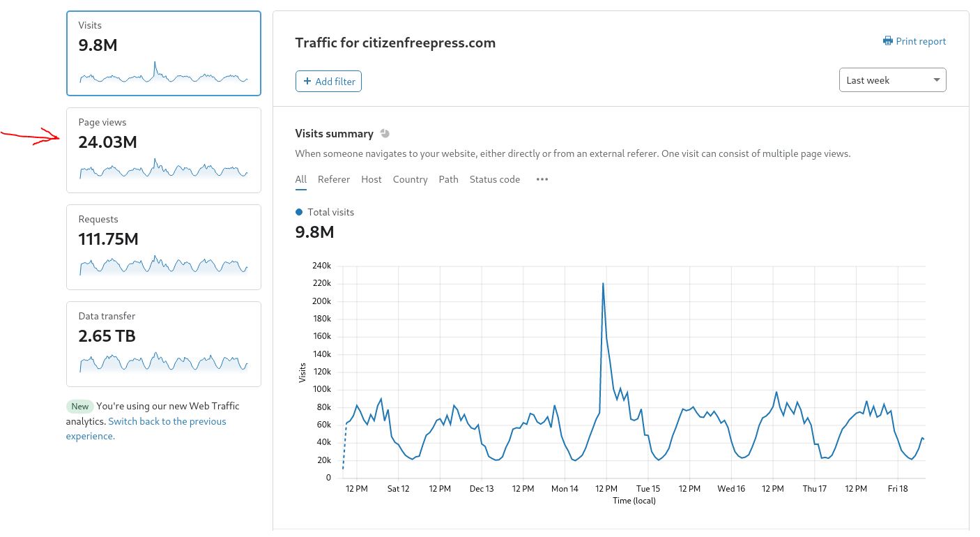Click the 220k traffic spike peak on chart
The image size is (980, 537).
click(603, 284)
